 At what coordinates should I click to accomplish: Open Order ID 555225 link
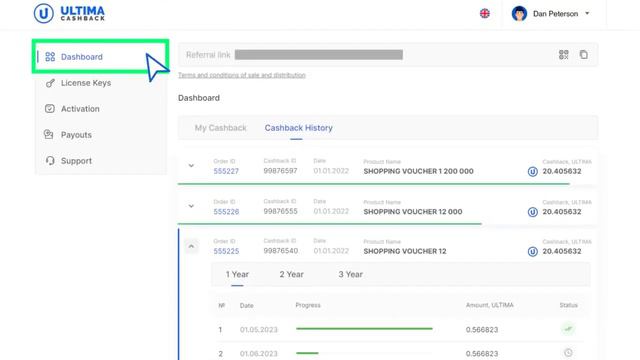click(226, 251)
